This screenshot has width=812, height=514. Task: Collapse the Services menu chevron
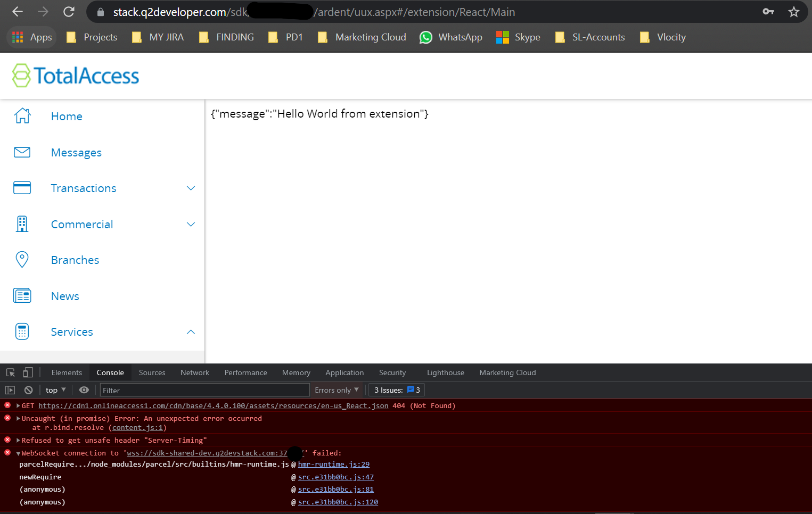[x=191, y=332]
